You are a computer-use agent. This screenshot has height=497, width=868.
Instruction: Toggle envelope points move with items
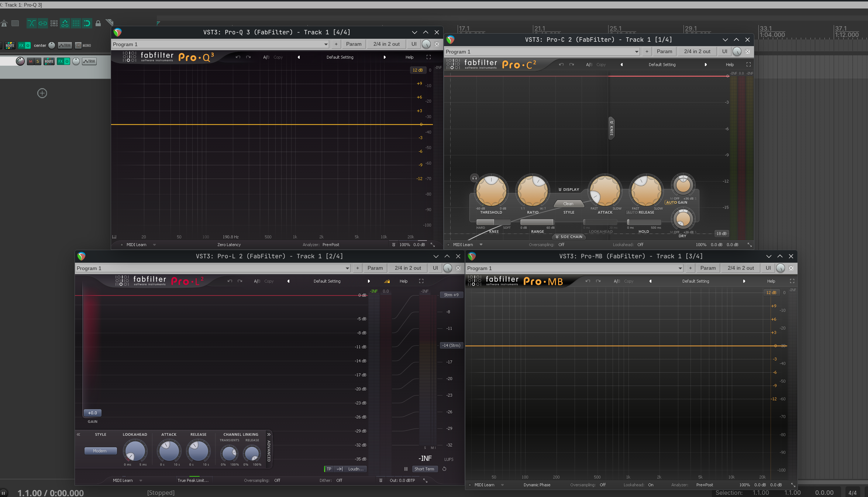coord(65,24)
